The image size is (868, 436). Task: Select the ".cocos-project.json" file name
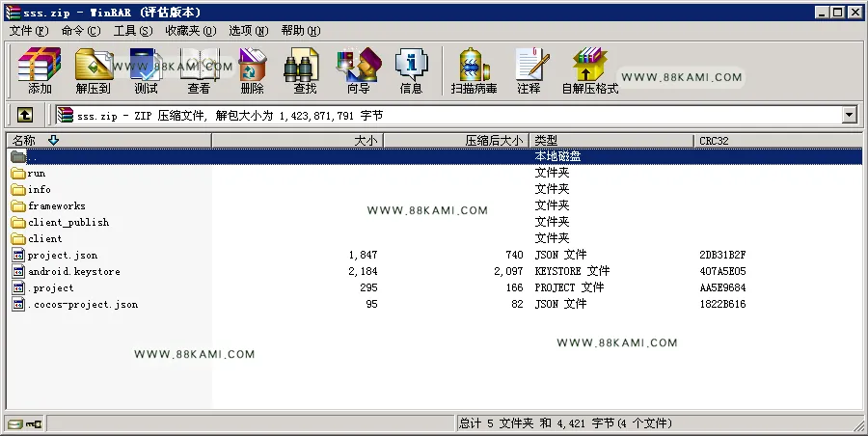pyautogui.click(x=83, y=304)
